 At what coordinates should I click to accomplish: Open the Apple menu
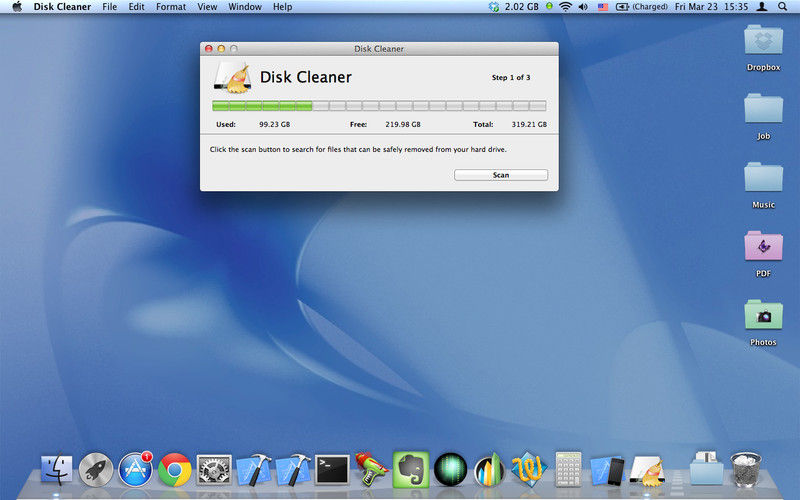pyautogui.click(x=17, y=7)
